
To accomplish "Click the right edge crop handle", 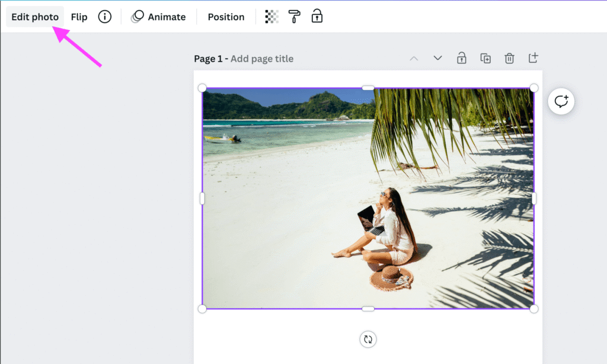I will pos(534,198).
